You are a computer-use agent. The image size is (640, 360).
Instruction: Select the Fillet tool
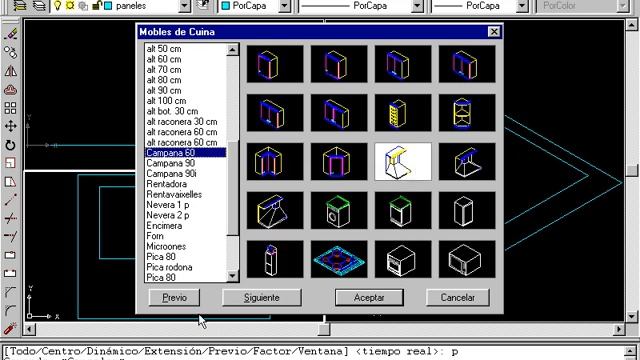11,310
